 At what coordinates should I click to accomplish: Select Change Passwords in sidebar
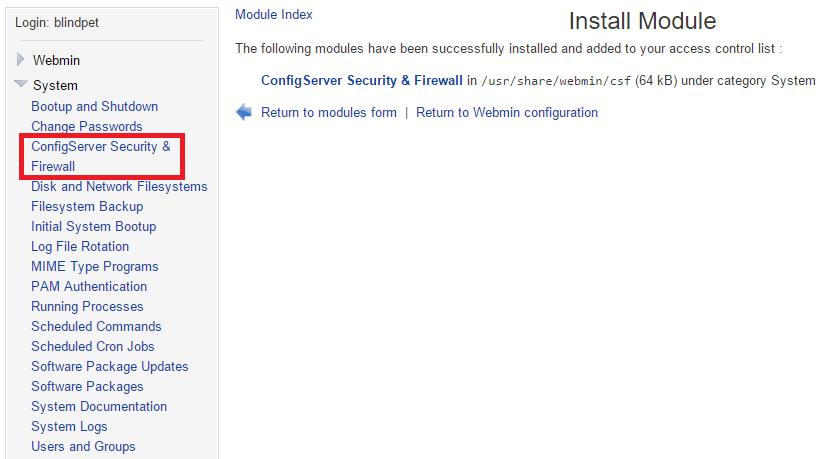86,126
